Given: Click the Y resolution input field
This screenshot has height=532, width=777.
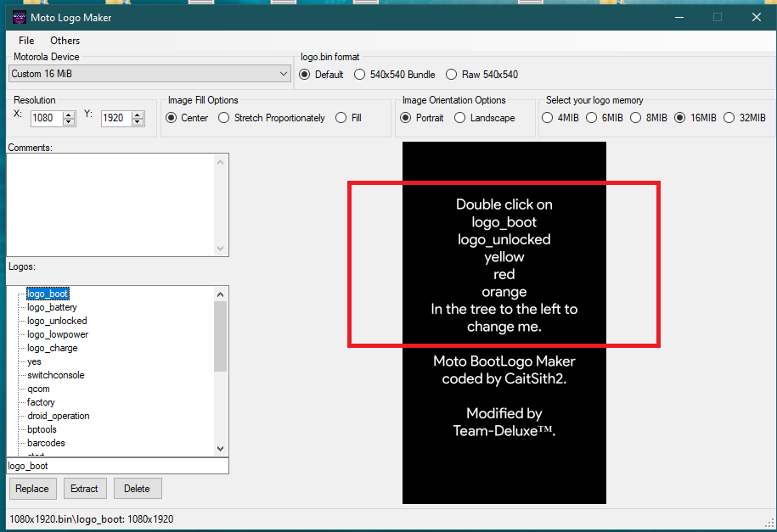Looking at the screenshot, I should click(116, 118).
